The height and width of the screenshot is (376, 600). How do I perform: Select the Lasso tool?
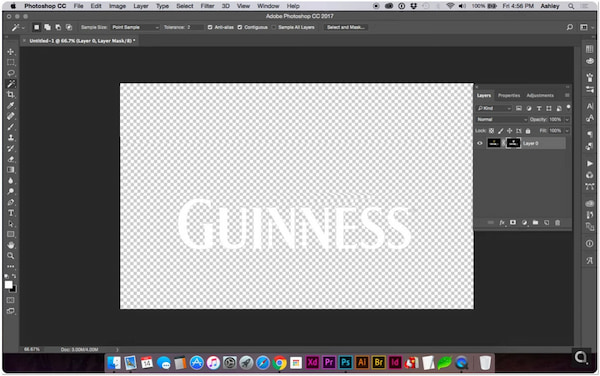pyautogui.click(x=11, y=73)
